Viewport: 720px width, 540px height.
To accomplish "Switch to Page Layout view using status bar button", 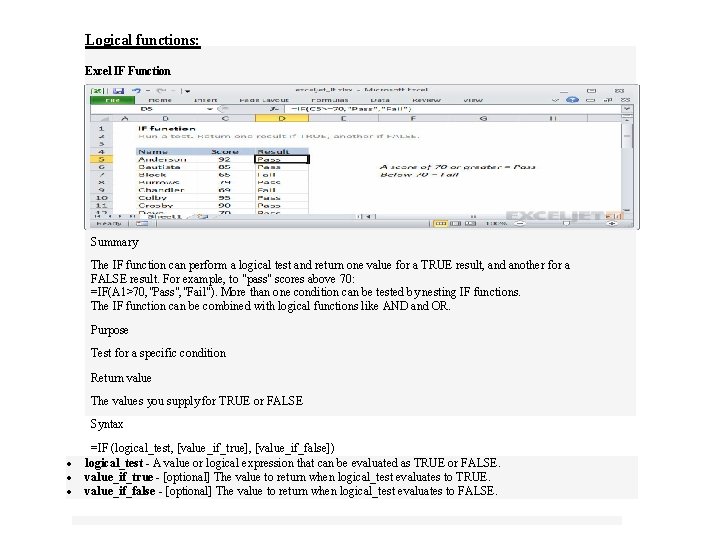I will (456, 224).
